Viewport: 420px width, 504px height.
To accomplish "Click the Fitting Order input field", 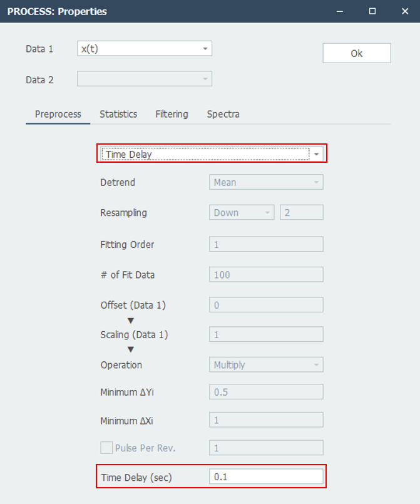I will pyautogui.click(x=266, y=244).
